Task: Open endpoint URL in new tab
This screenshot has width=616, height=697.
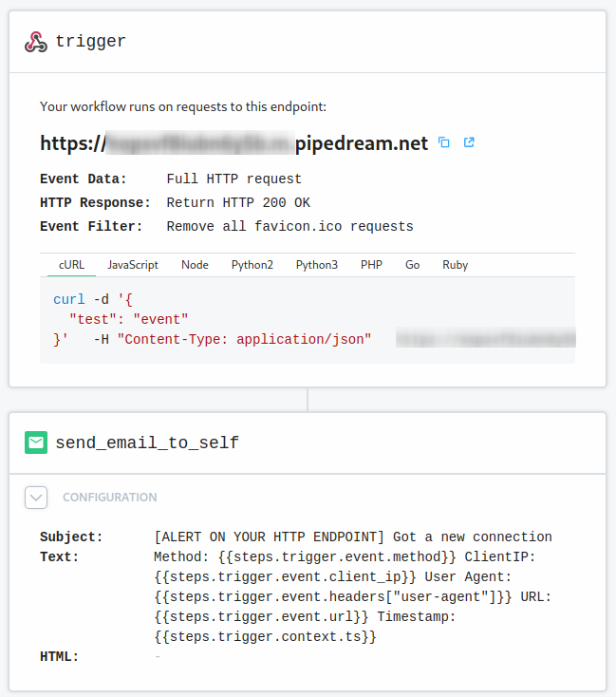Action: click(469, 143)
